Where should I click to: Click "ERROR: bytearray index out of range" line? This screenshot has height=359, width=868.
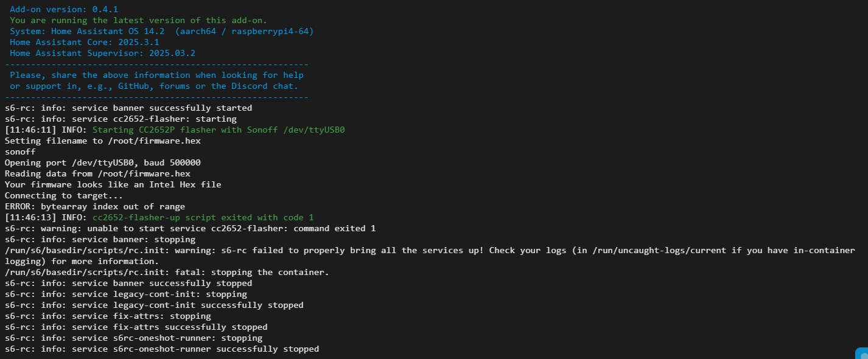[95, 206]
